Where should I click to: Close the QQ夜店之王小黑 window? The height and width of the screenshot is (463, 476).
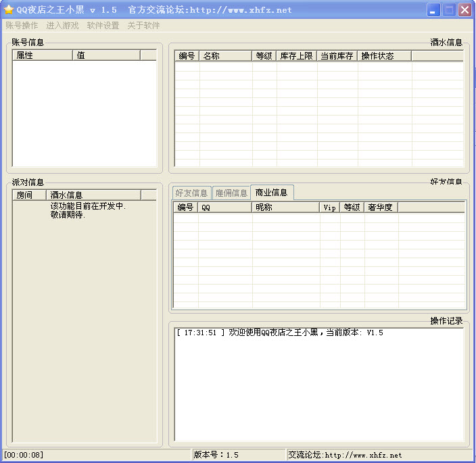click(x=465, y=10)
